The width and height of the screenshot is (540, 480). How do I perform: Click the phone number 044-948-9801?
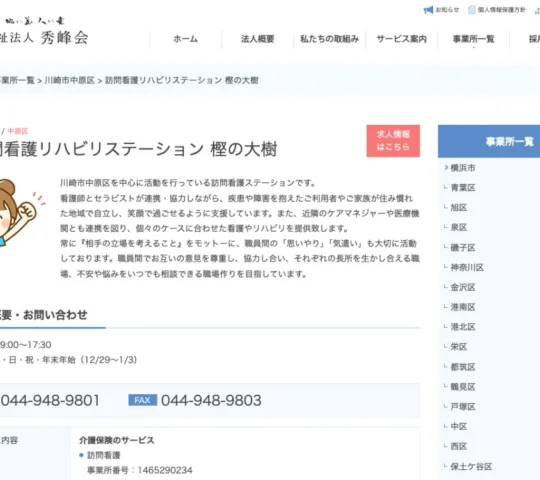(x=50, y=400)
